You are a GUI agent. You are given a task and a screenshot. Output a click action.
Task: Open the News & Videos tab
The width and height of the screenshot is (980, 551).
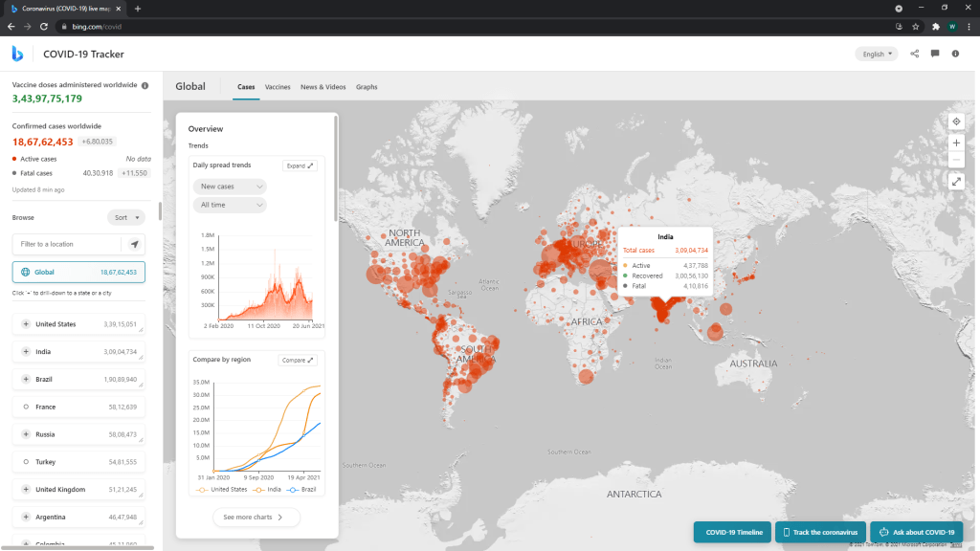click(323, 87)
